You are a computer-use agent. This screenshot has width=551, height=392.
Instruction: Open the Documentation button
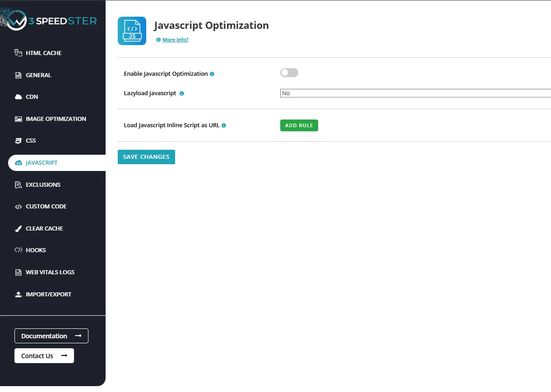pyautogui.click(x=51, y=336)
